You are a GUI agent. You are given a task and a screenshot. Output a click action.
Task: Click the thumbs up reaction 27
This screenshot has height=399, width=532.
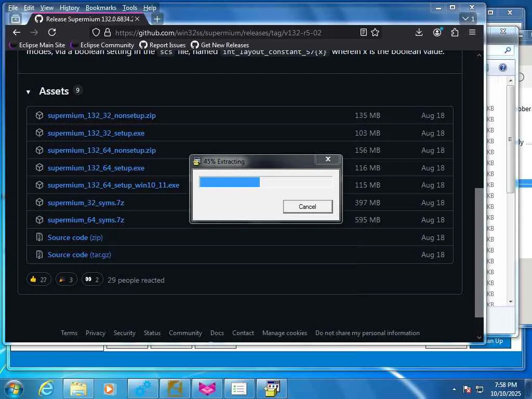(x=38, y=280)
